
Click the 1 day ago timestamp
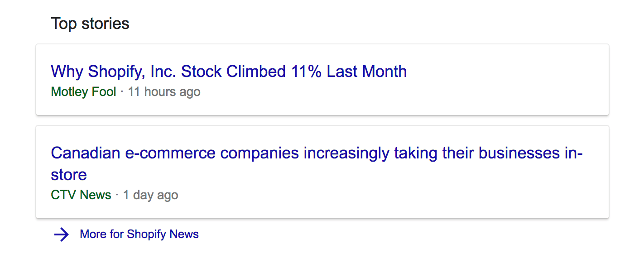(x=150, y=195)
